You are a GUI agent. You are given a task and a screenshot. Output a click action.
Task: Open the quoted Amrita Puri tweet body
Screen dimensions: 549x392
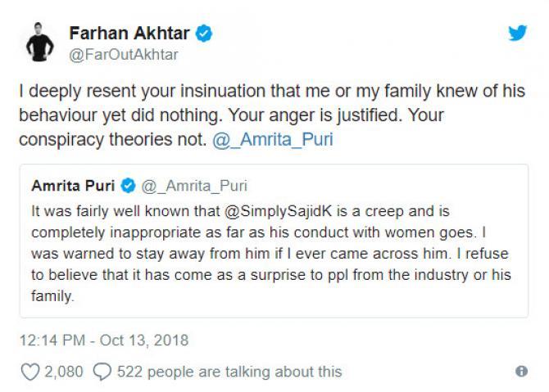pyautogui.click(x=271, y=254)
